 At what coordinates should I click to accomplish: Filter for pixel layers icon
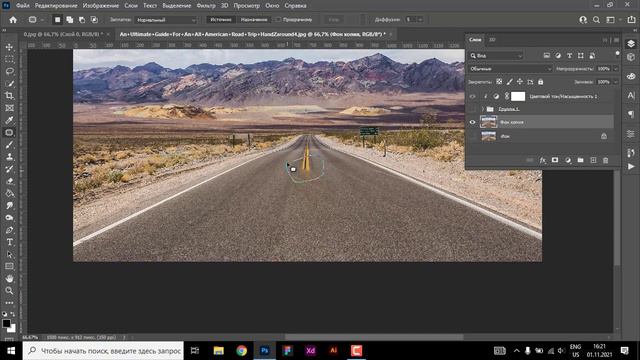tap(547, 56)
